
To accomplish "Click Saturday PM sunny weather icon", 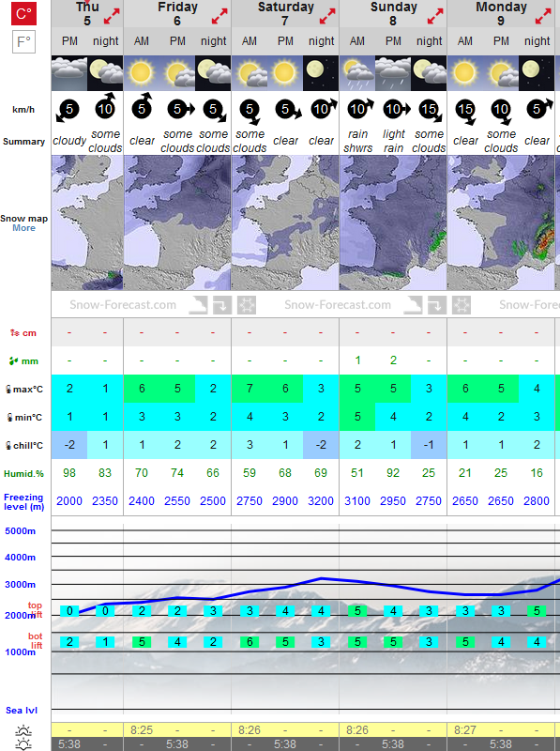I will pyautogui.click(x=285, y=73).
